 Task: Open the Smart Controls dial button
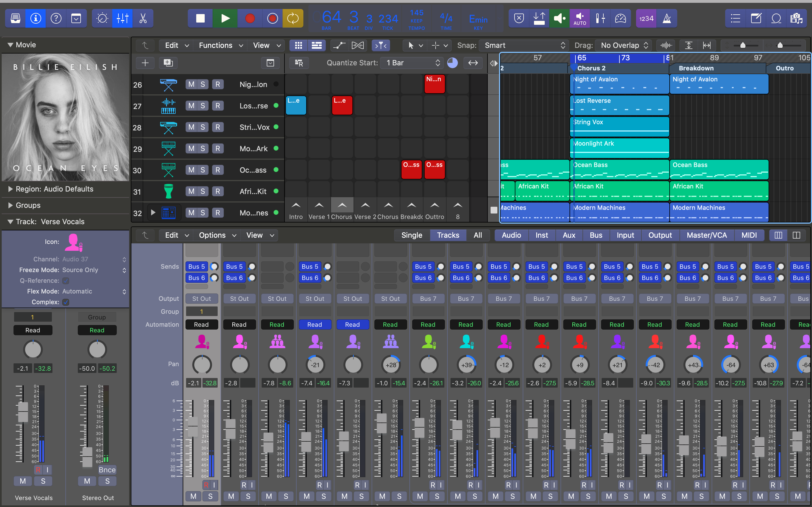tap(102, 18)
